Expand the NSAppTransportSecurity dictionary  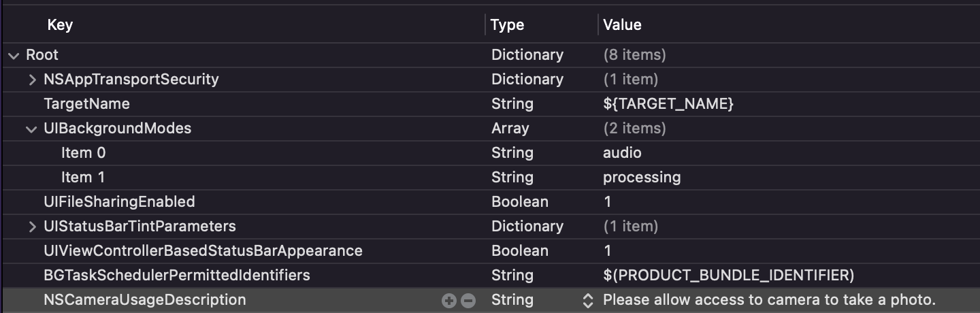pyautogui.click(x=32, y=80)
